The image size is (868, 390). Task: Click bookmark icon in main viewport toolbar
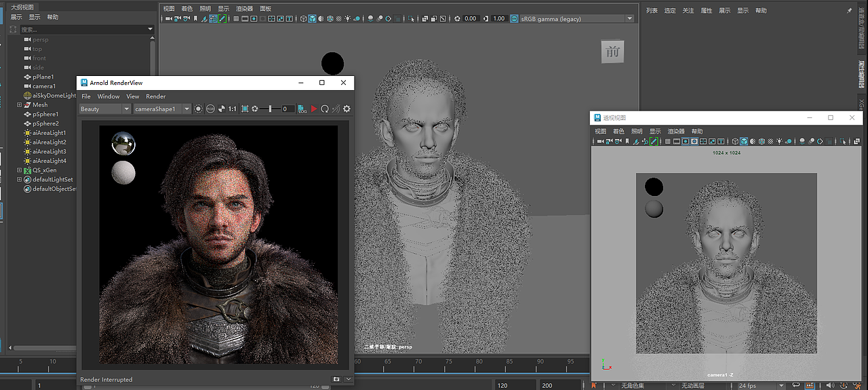(x=195, y=18)
